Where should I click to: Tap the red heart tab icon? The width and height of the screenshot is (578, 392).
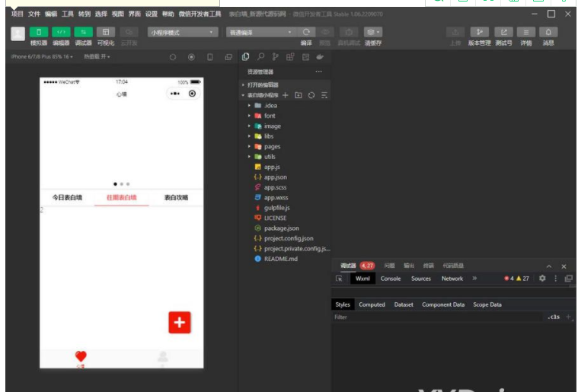tap(81, 356)
